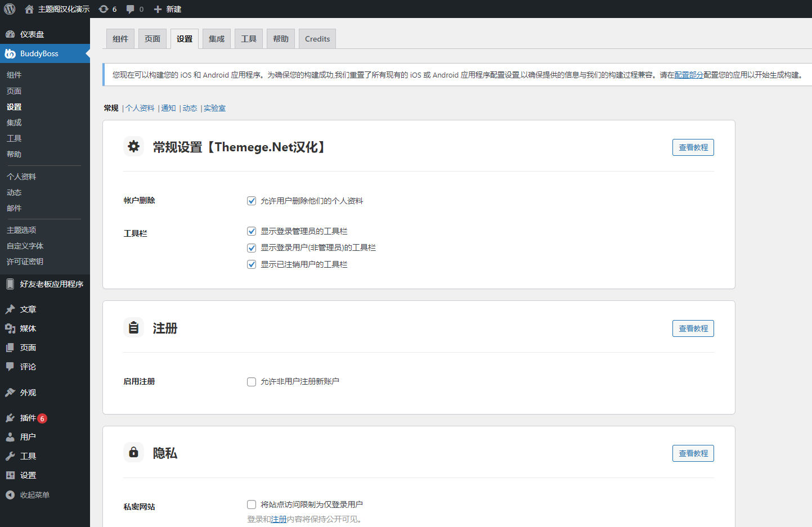Image resolution: width=812 pixels, height=527 pixels.
Task: Click the BuddyBoss logo icon in sidebar
Action: [10, 53]
